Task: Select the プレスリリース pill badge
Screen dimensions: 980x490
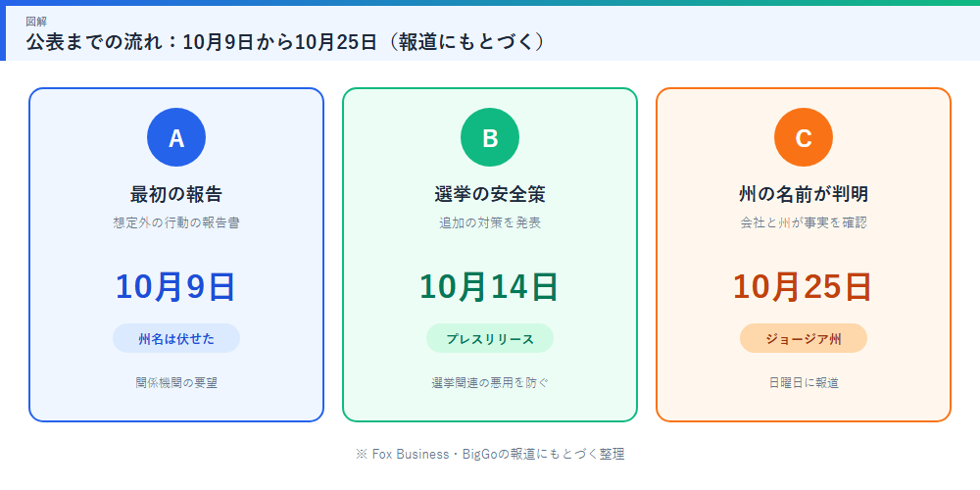Action: coord(490,338)
